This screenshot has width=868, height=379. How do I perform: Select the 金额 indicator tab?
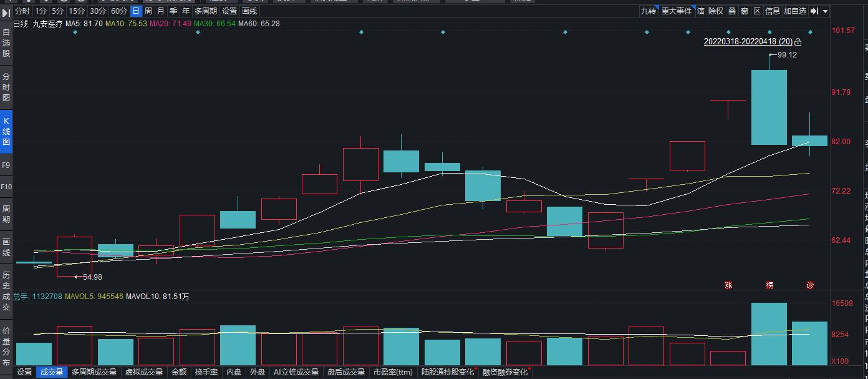pos(179,372)
